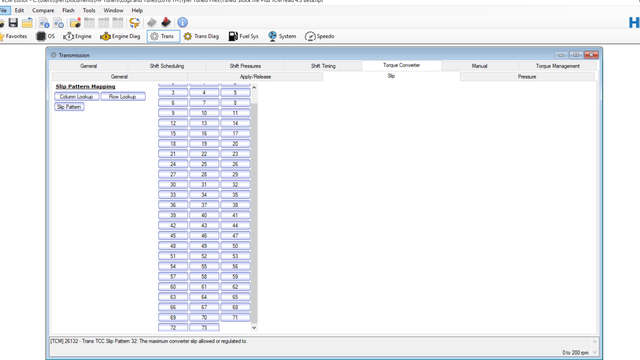Open the blue info icon
The width and height of the screenshot is (640, 360).
pos(182,22)
